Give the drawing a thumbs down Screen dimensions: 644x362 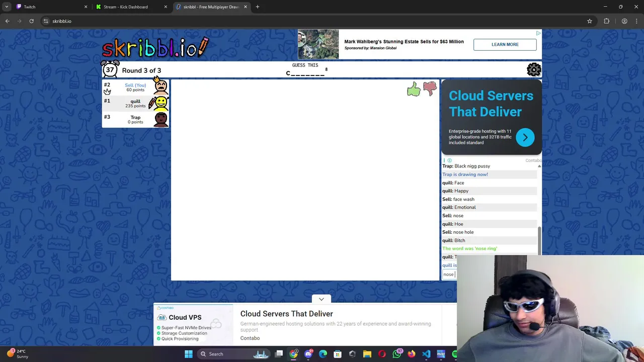430,89
